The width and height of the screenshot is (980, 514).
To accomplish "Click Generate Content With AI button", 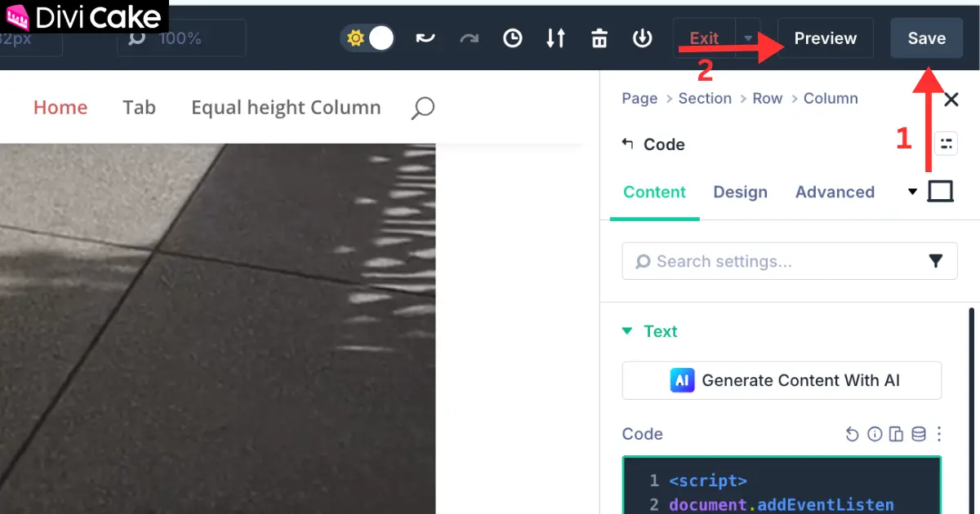I will click(782, 380).
